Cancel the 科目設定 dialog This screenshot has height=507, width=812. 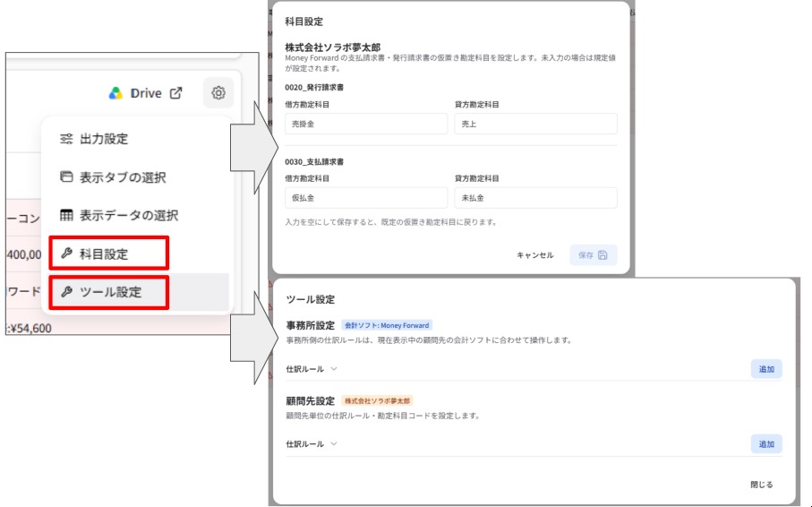point(535,255)
